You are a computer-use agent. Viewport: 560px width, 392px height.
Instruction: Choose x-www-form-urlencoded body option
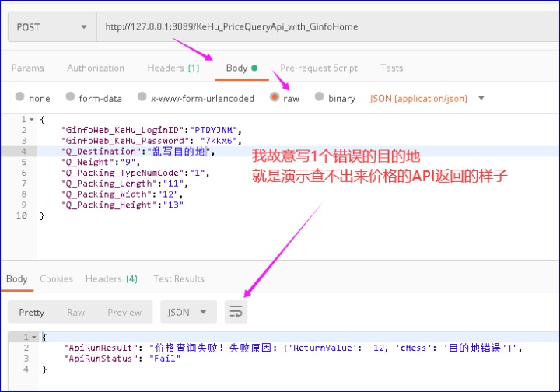pos(142,96)
